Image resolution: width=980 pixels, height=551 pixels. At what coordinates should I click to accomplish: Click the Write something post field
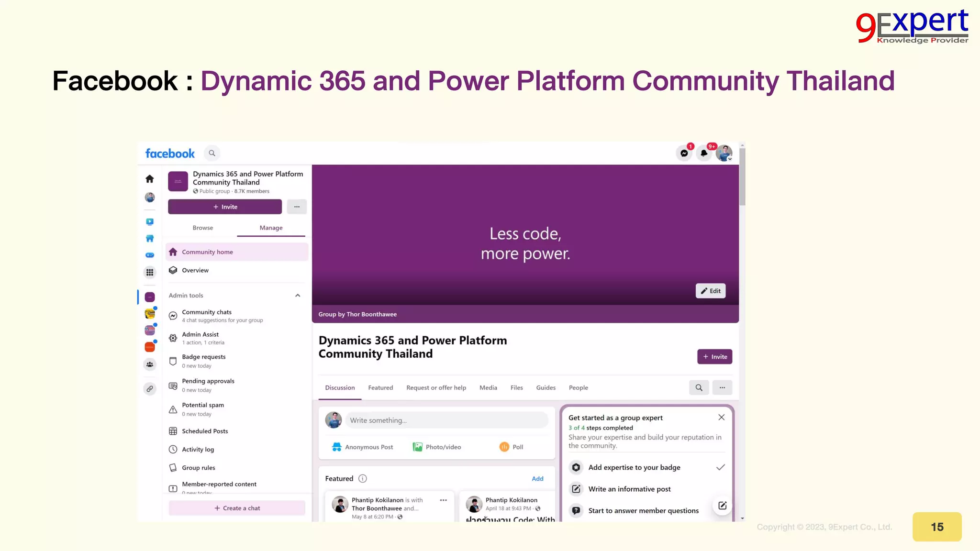[446, 420]
